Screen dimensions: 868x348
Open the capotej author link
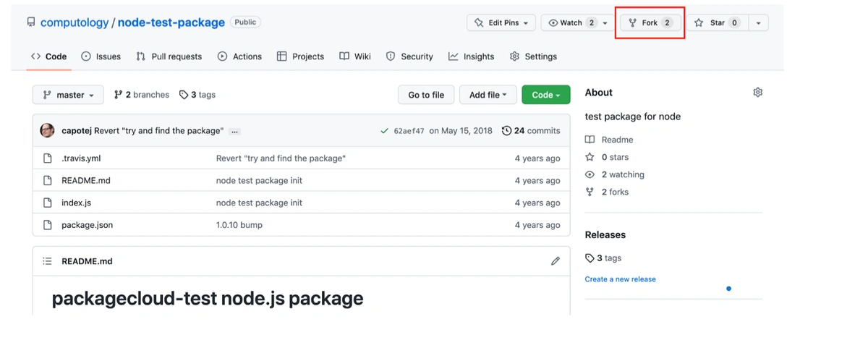(x=76, y=131)
